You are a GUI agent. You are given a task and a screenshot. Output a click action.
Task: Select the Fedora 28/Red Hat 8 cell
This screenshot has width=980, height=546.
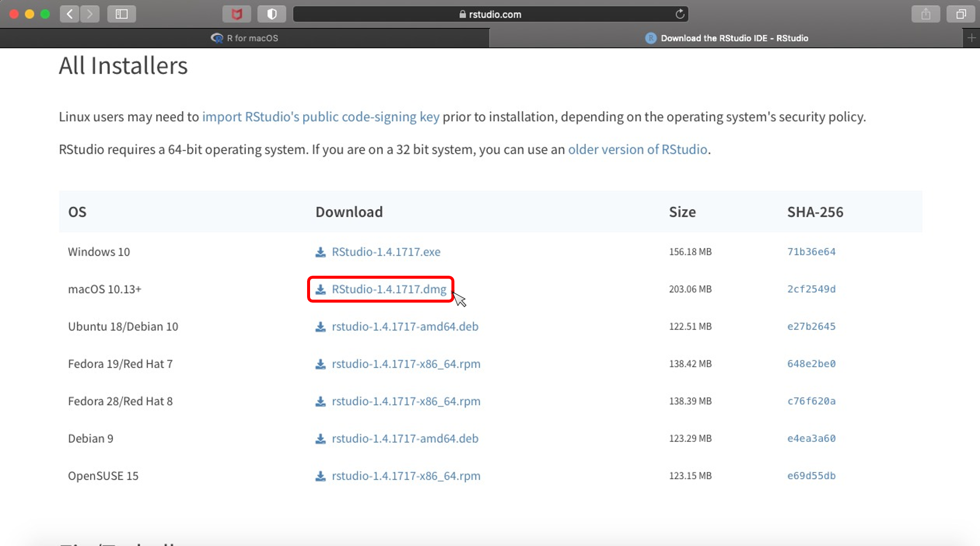coord(120,401)
